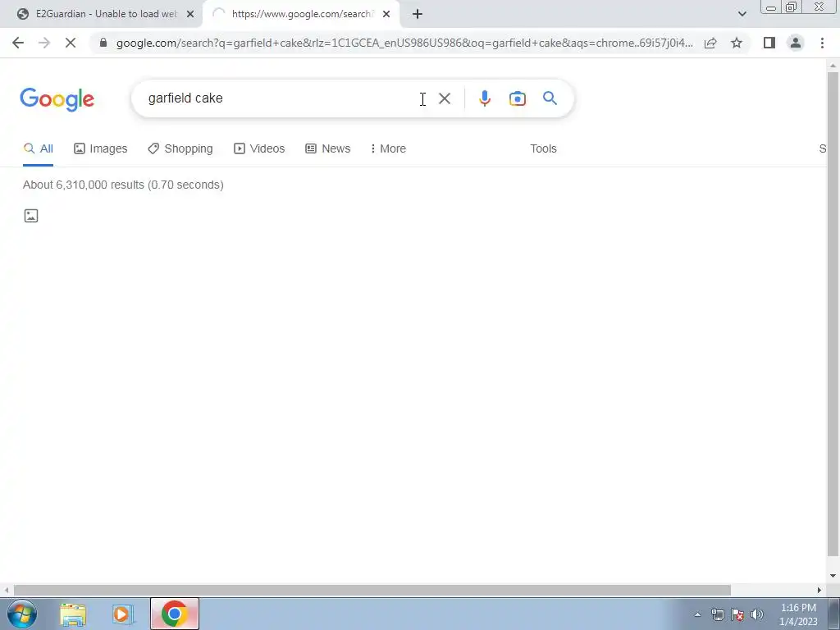The width and height of the screenshot is (840, 630).
Task: Click the taskbar clock showing 1:16 PM
Action: coord(798,614)
